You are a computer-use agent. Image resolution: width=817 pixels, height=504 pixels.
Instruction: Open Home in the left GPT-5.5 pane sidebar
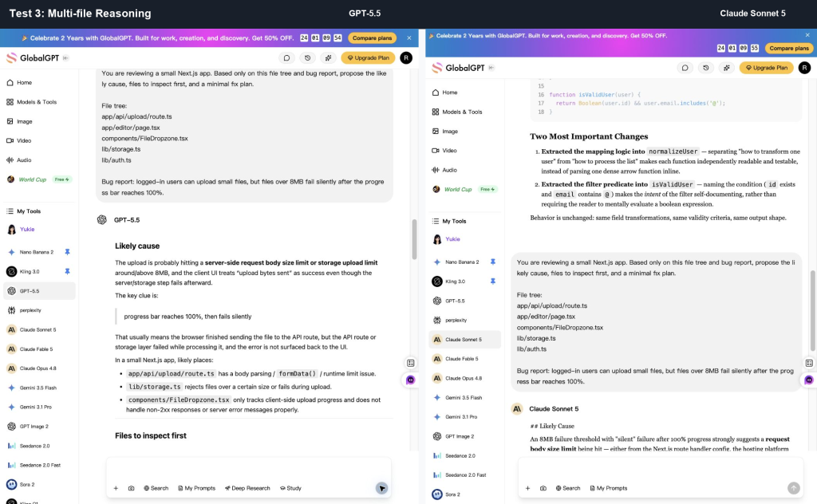tap(19, 82)
